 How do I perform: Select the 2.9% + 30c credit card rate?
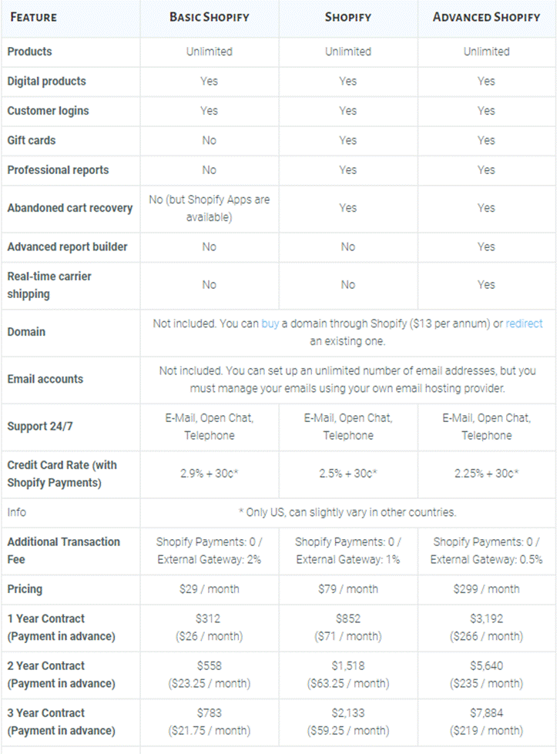(x=210, y=474)
